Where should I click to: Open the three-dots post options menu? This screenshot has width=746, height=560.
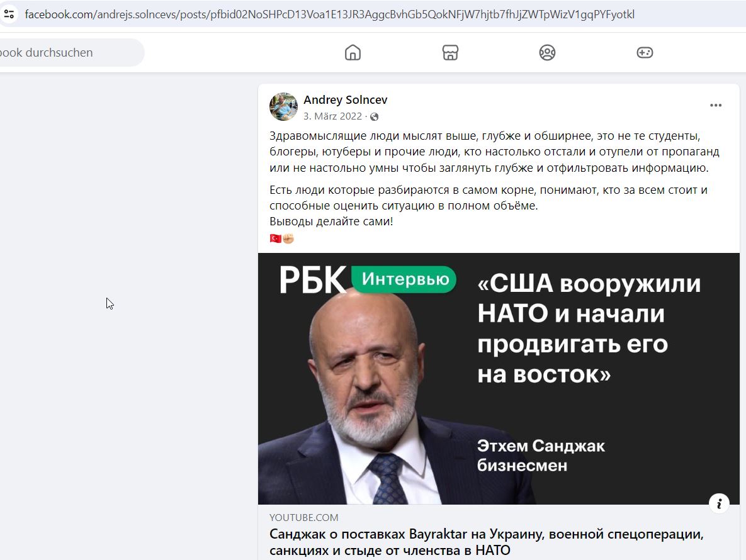tap(716, 105)
